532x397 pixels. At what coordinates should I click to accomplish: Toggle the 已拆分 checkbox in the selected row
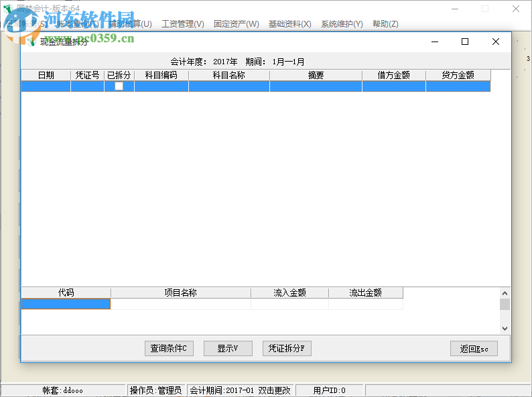pyautogui.click(x=119, y=86)
